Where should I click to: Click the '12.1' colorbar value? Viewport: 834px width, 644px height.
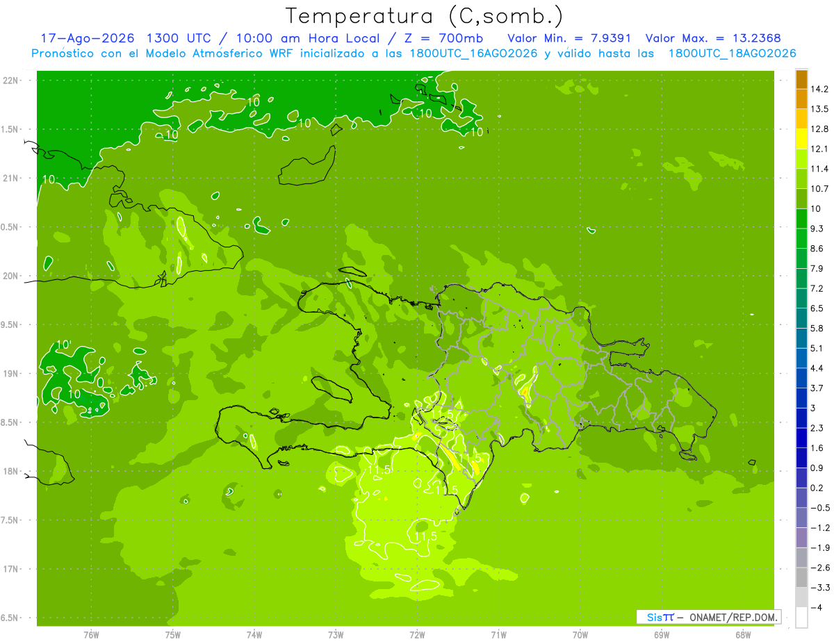820,149
